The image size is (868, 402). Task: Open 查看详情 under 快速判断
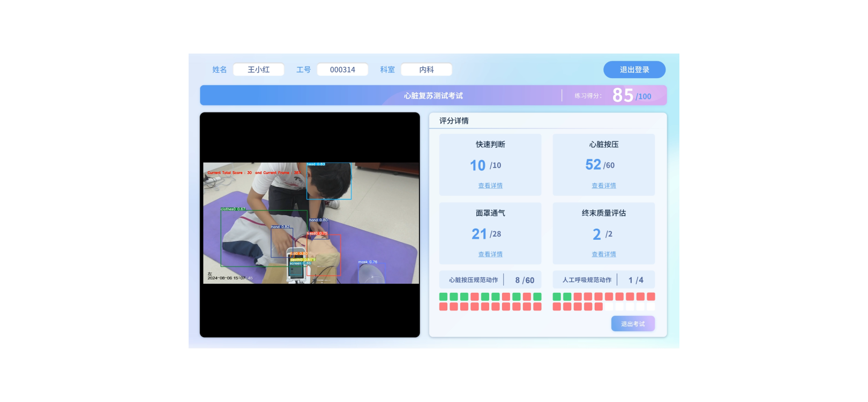pyautogui.click(x=490, y=186)
